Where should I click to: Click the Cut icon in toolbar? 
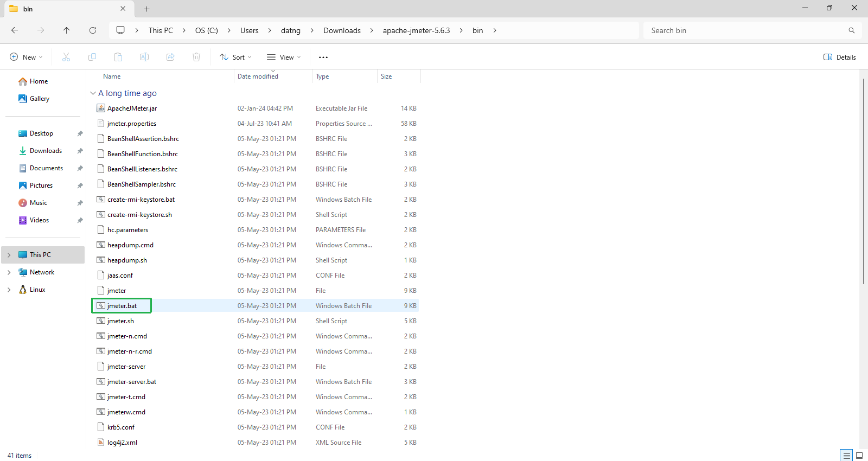[66, 57]
